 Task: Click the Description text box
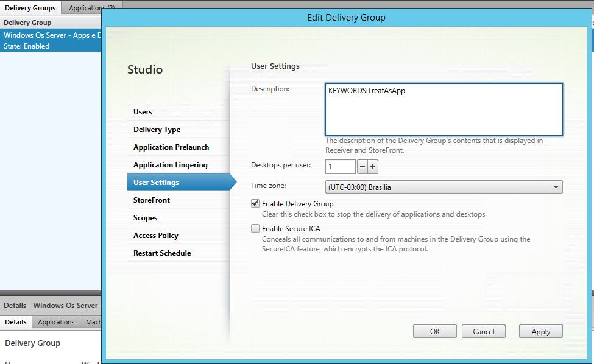444,110
